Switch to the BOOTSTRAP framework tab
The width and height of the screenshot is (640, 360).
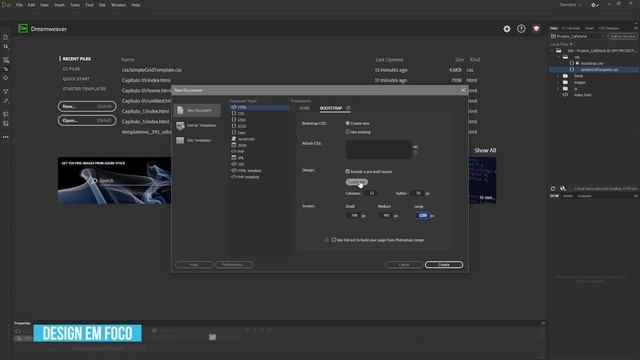tap(331, 108)
